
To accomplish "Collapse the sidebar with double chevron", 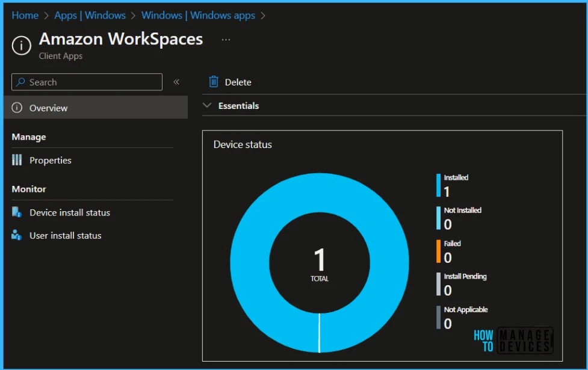I will click(176, 82).
